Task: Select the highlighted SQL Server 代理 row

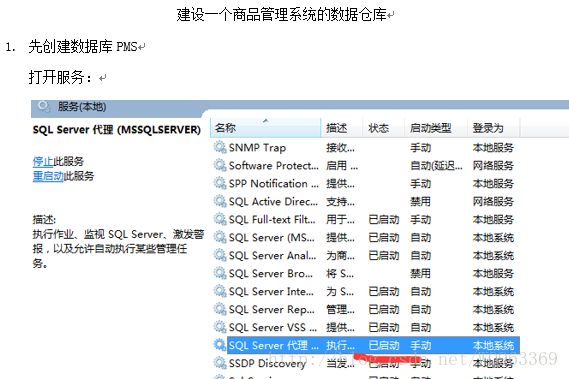Action: coord(366,345)
